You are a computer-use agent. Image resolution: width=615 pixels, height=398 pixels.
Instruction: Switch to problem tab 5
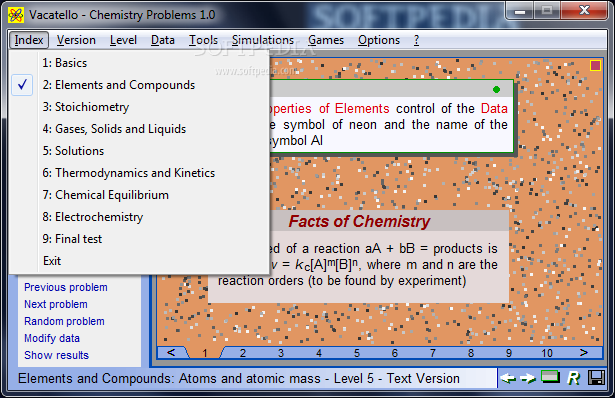pyautogui.click(x=357, y=353)
